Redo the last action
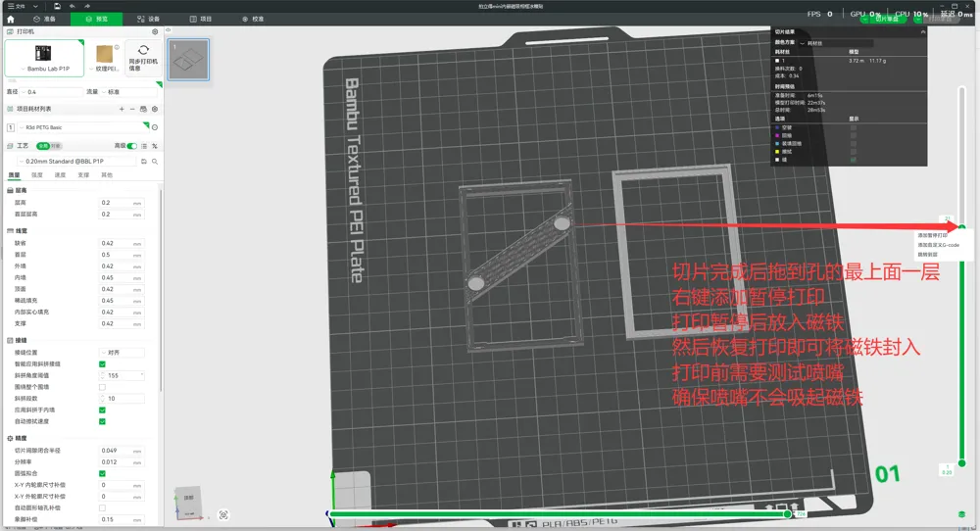This screenshot has width=980, height=531. pyautogui.click(x=87, y=6)
